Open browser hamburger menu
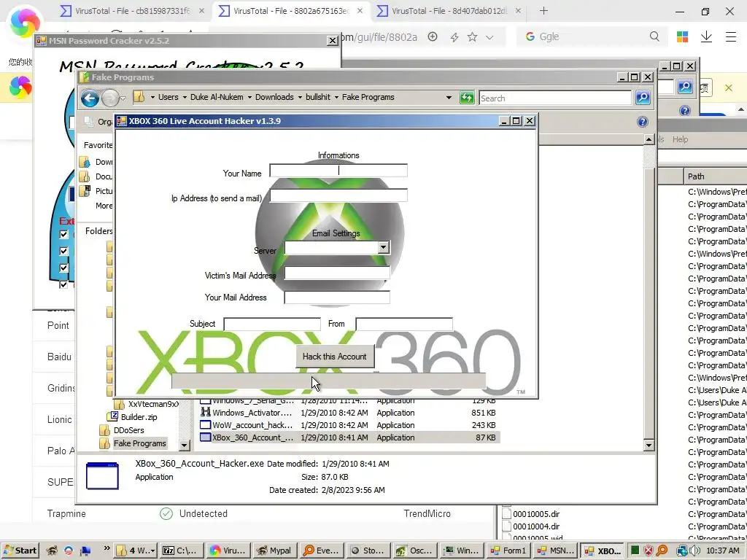 tap(731, 36)
